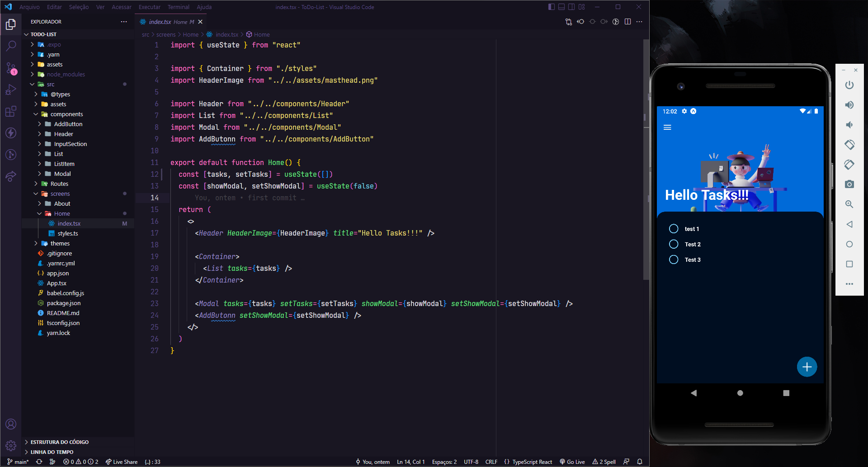This screenshot has width=868, height=467.
Task: Open the Editar menu
Action: 54,7
